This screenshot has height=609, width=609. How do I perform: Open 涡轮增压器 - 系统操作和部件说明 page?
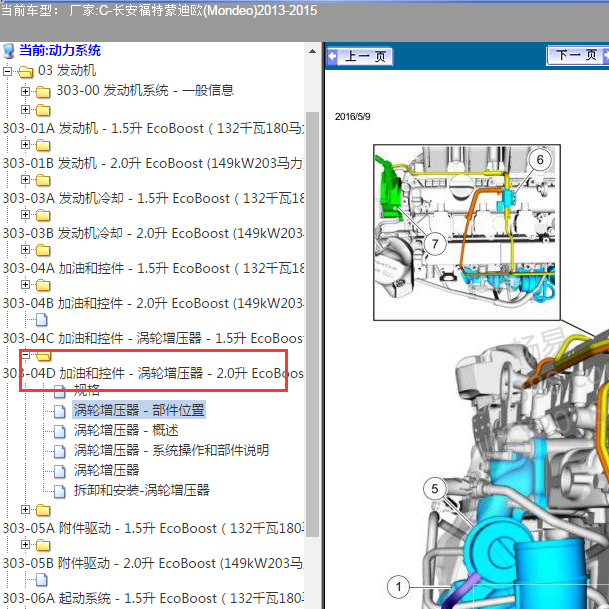[x=171, y=450]
